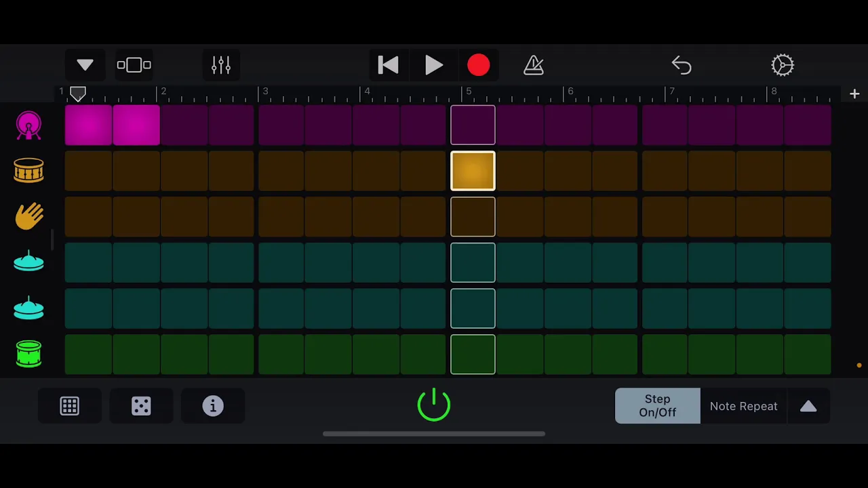Open the sound browser triangle menu
Screen dimensions: 868x488
coord(85,65)
